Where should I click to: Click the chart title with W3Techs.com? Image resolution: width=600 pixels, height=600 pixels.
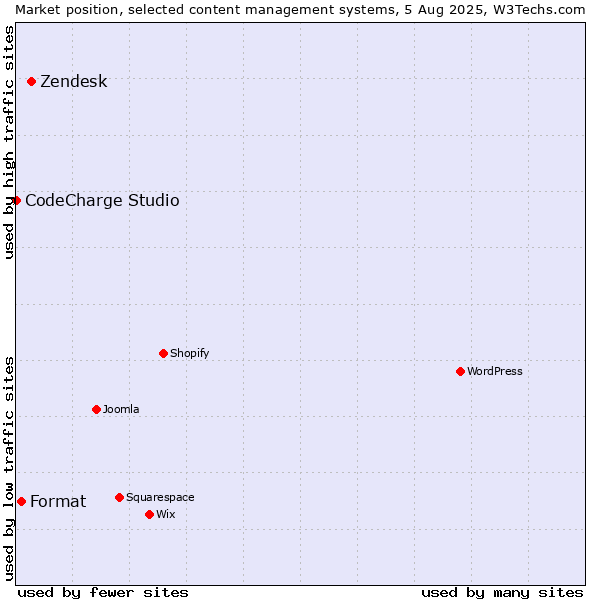300,10
